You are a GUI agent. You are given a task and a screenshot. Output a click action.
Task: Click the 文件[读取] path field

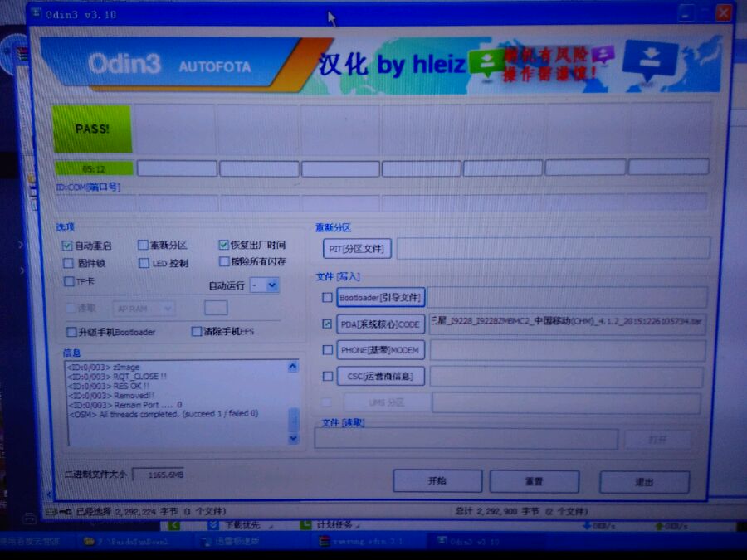tap(466, 439)
